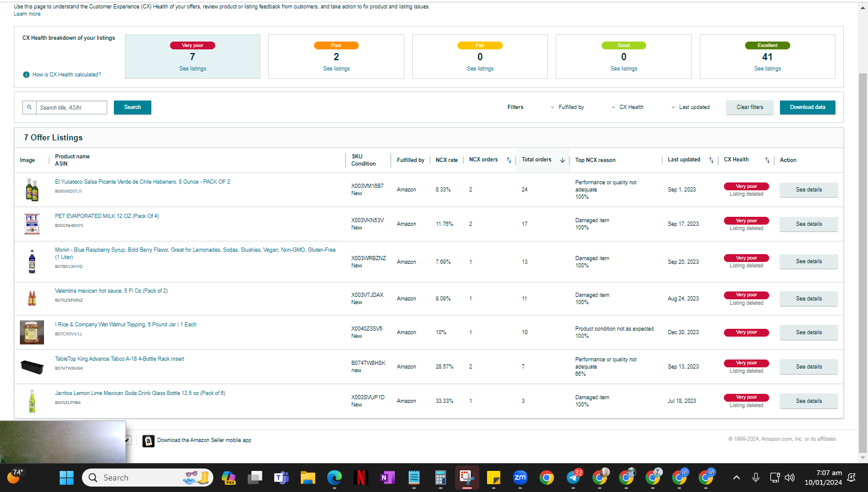Open OneNote from the taskbar
Viewport: 868px width, 492px height.
click(388, 478)
